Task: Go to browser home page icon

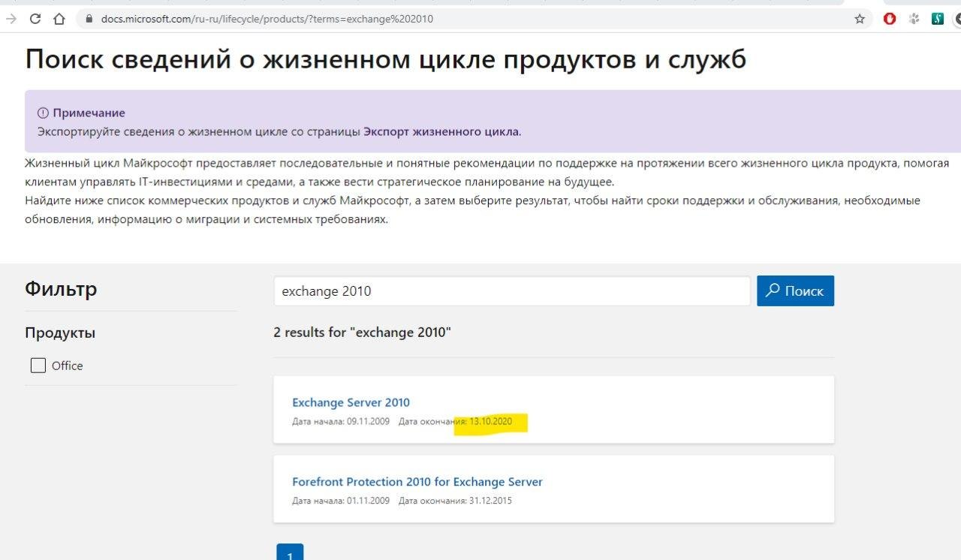Action: pyautogui.click(x=59, y=19)
